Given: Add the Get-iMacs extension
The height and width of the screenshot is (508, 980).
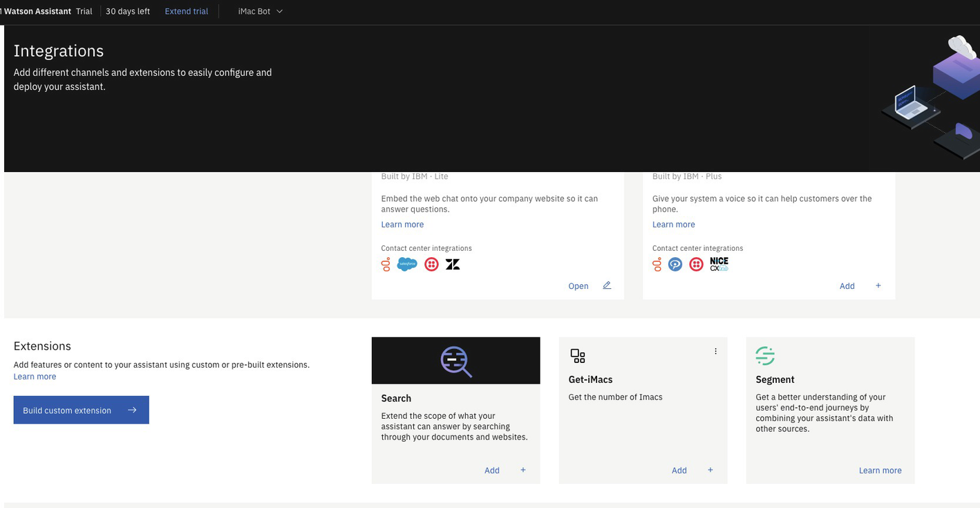Looking at the screenshot, I should [679, 470].
